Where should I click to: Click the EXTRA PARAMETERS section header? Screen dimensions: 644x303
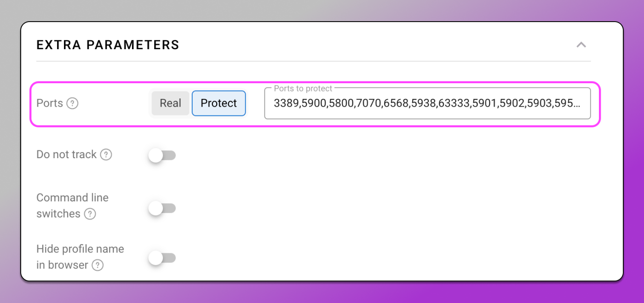point(108,45)
